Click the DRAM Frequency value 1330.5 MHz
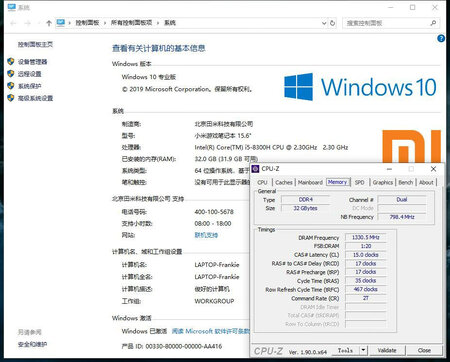The width and height of the screenshot is (450, 362). pos(366,237)
